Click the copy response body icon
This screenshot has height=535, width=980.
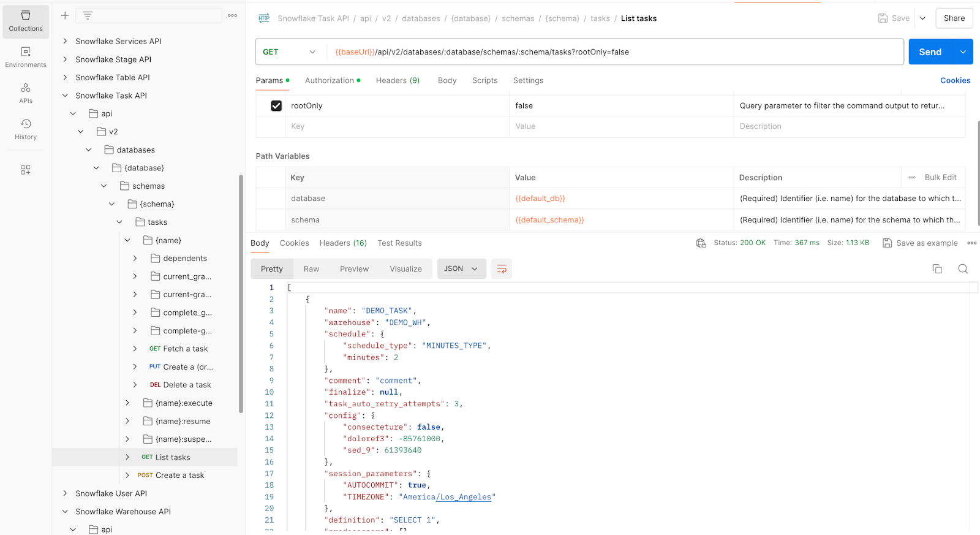tap(937, 269)
